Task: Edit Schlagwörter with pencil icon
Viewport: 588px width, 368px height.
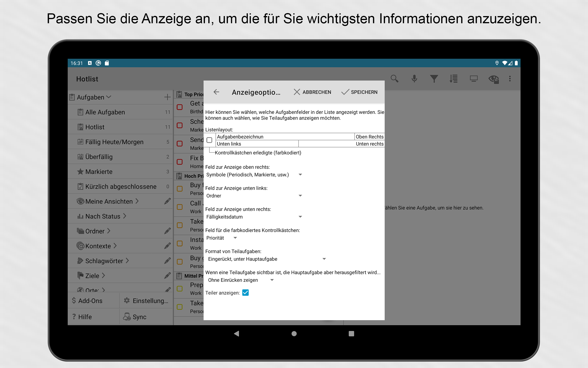Action: pos(167,261)
